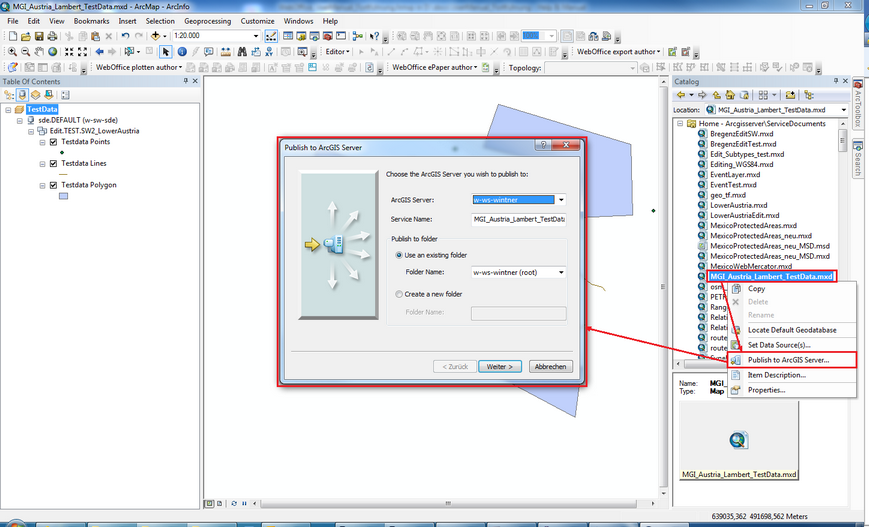The width and height of the screenshot is (869, 527).
Task: Choose Set Data Source(s) context item
Action: click(x=791, y=345)
